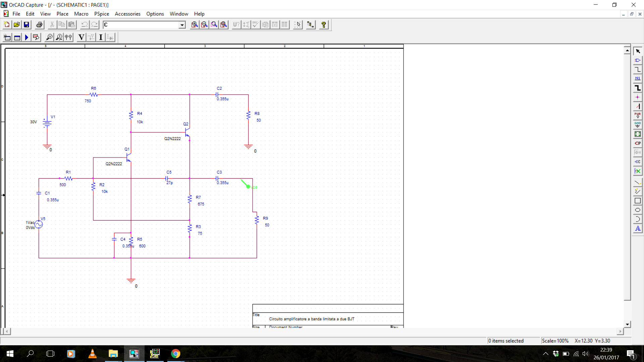Click the Place Bus tool

[637, 88]
